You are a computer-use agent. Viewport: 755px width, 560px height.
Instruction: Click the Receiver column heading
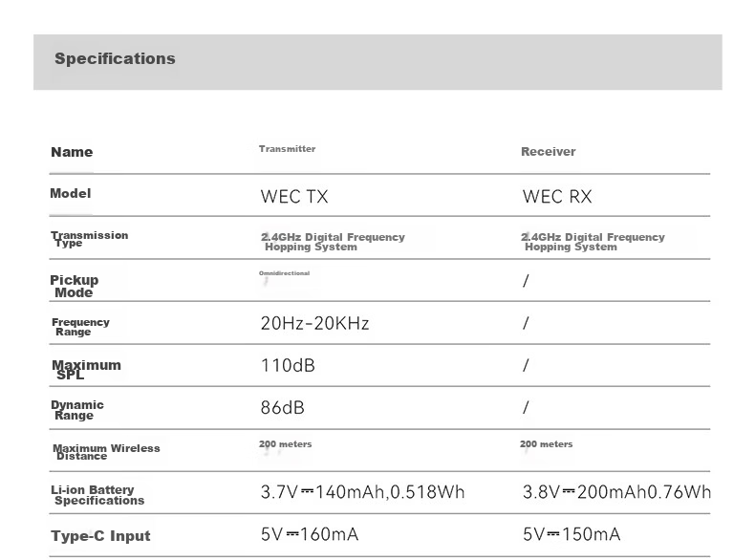click(548, 152)
